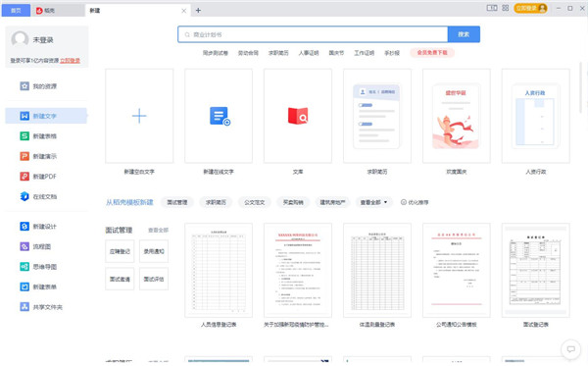Click the 面试评估 button

coord(154,279)
